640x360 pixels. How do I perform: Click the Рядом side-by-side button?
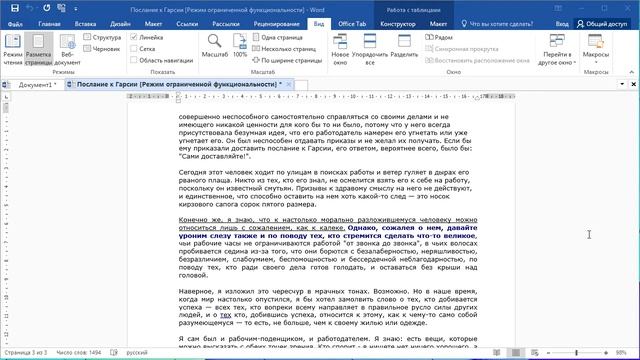439,37
